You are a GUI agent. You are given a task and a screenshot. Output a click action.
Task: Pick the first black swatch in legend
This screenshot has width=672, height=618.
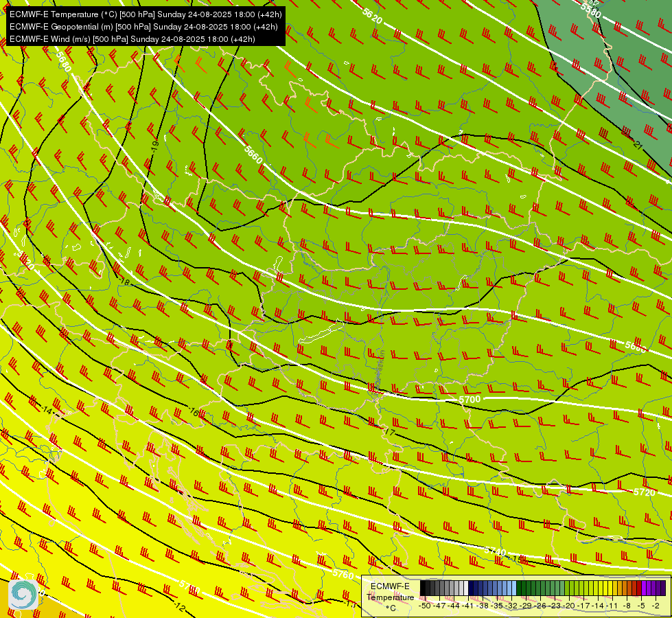(x=423, y=588)
